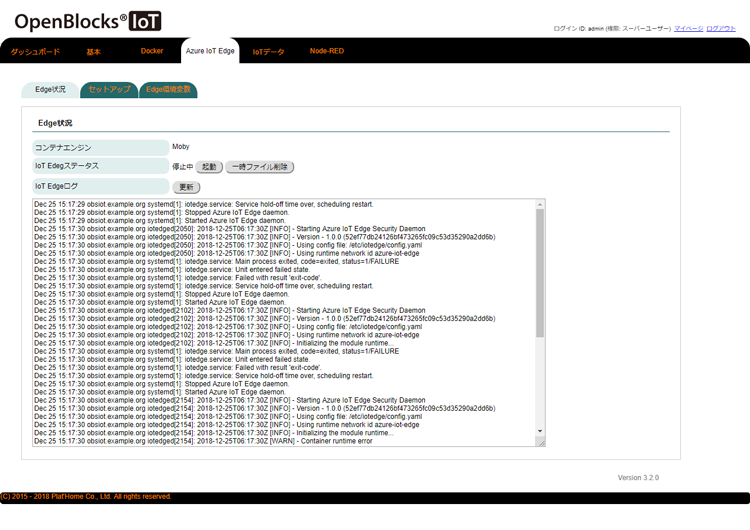Open the IoTデータ tab

click(x=268, y=52)
